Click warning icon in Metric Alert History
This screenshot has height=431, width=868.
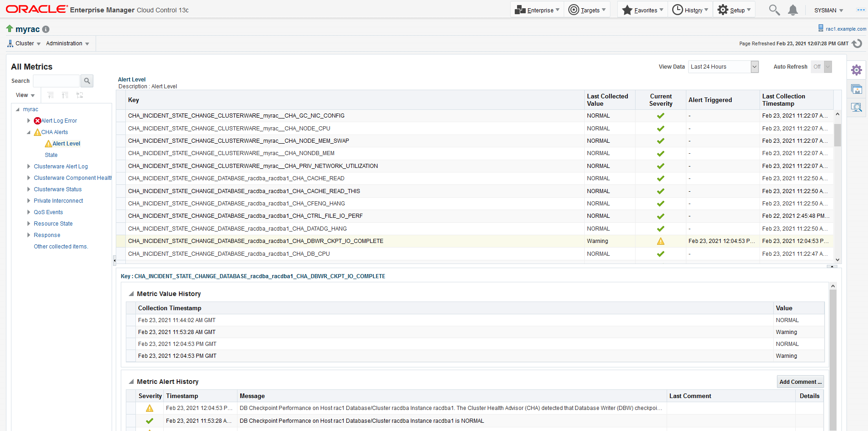coord(150,408)
